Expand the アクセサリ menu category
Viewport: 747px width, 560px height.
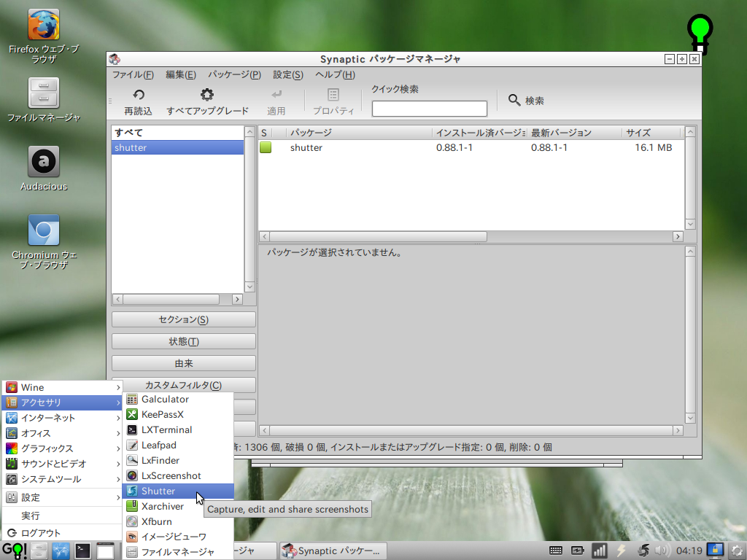[x=63, y=402]
